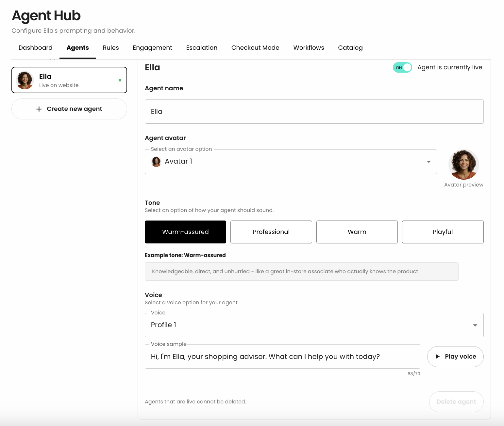Click Ella's avatar thumbnail in agent list
Image resolution: width=504 pixels, height=426 pixels.
pos(25,80)
